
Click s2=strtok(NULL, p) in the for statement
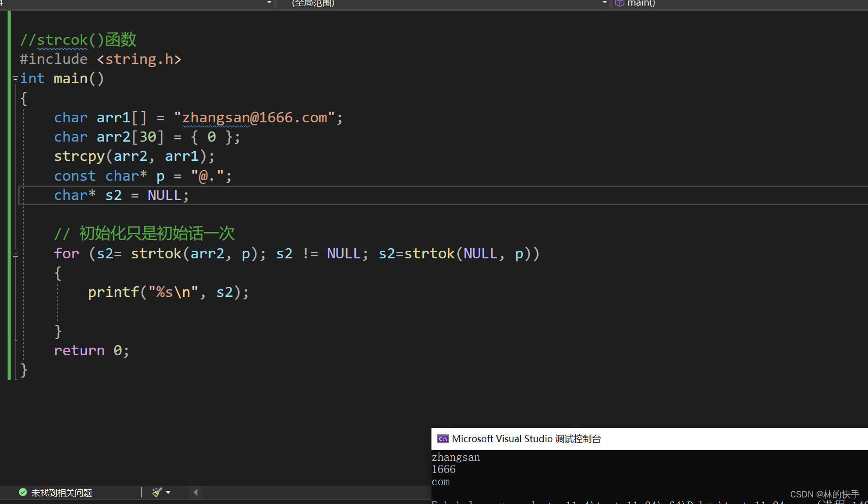455,254
